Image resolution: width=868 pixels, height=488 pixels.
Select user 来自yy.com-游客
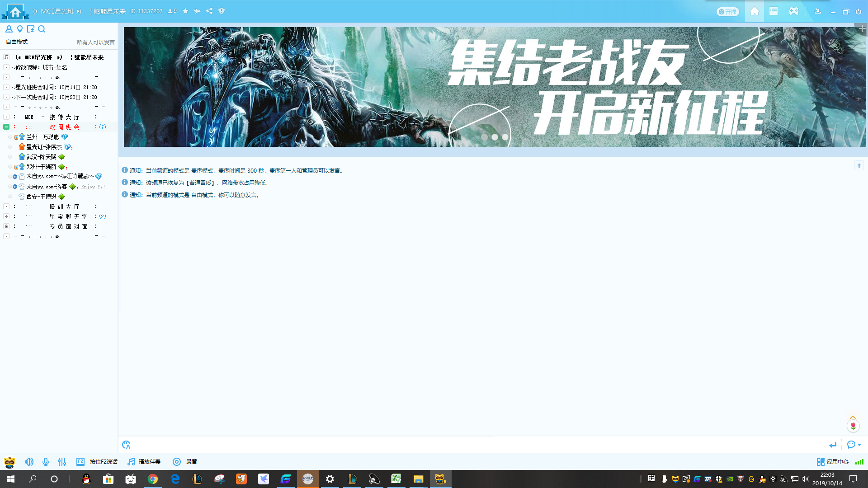59,187
